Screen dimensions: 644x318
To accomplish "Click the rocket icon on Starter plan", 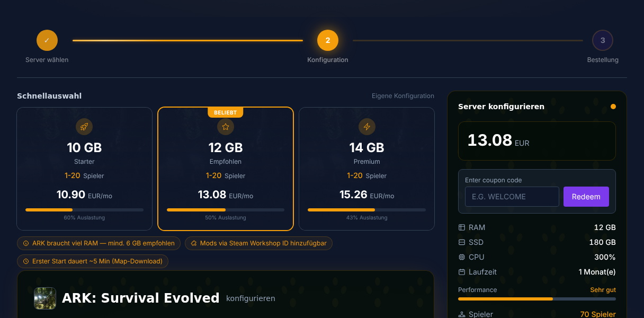I will [x=84, y=127].
